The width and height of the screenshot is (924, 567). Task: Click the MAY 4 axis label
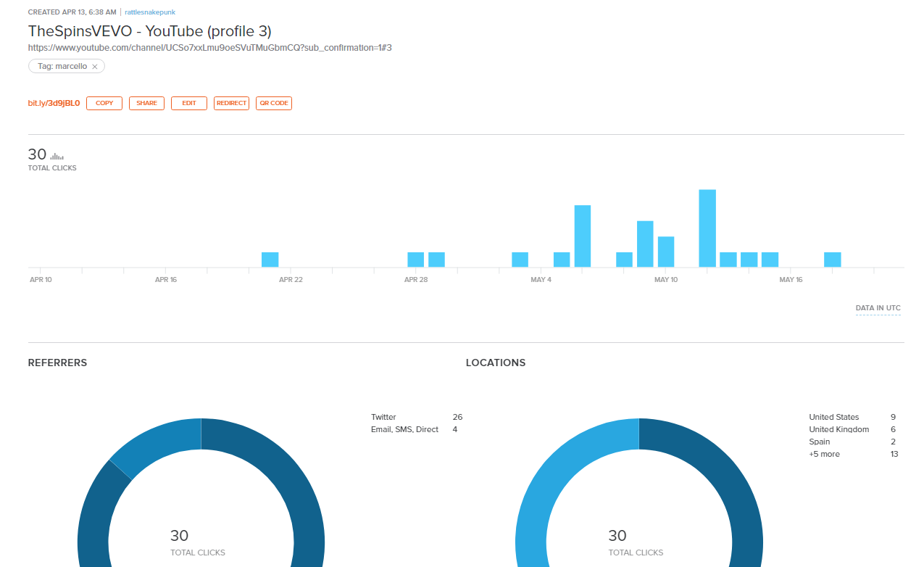point(541,280)
